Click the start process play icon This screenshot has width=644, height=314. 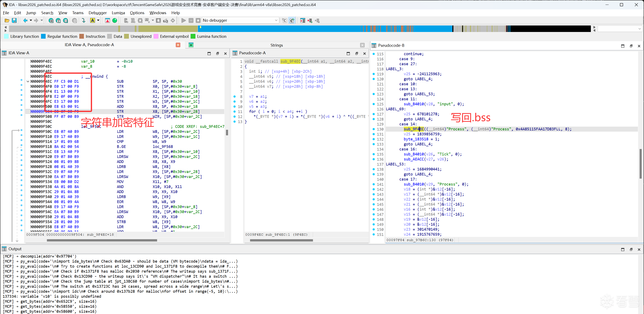coord(183,20)
